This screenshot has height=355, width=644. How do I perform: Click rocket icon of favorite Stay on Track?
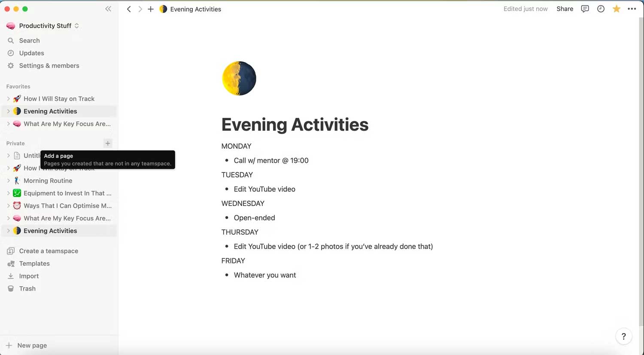click(17, 98)
